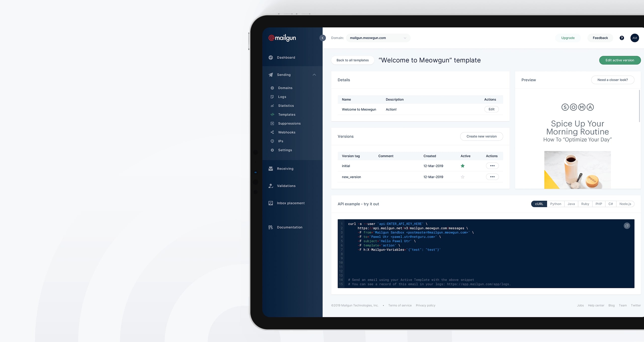This screenshot has height=342, width=644.
Task: Open the Templates code icon item
Action: tap(272, 115)
